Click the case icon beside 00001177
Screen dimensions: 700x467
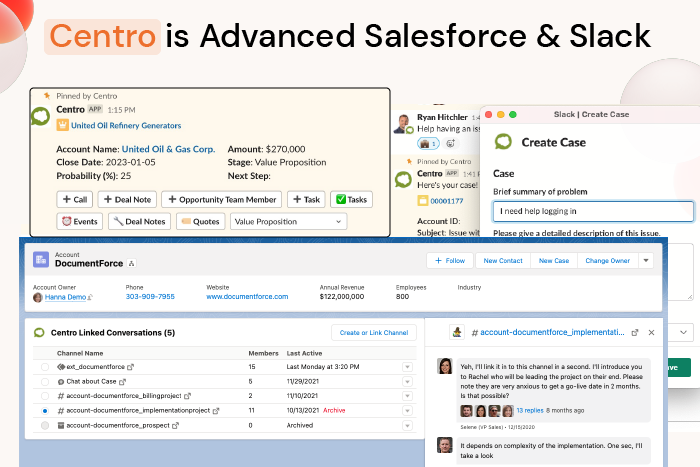[422, 201]
